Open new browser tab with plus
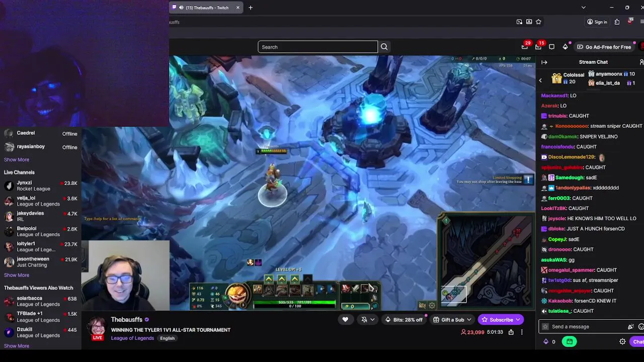The width and height of the screenshot is (644, 362). [x=251, y=8]
